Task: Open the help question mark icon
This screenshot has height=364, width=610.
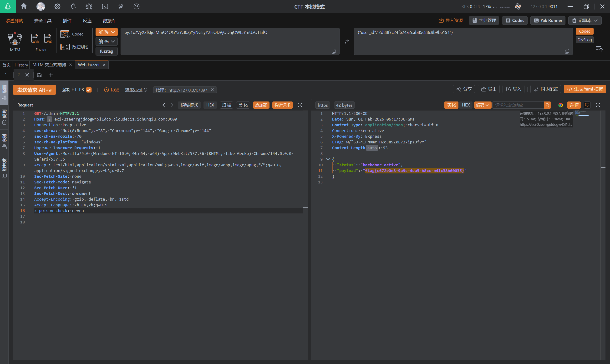Action: point(136,6)
